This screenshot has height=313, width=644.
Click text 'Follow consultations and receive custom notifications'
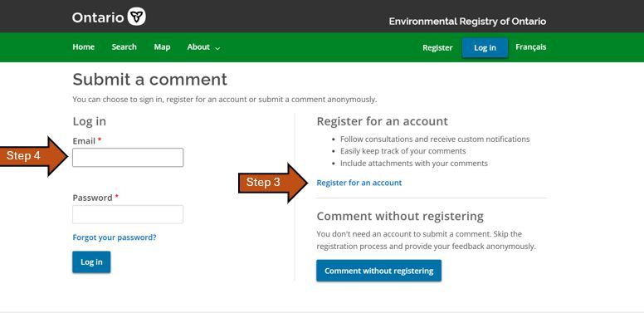click(435, 139)
